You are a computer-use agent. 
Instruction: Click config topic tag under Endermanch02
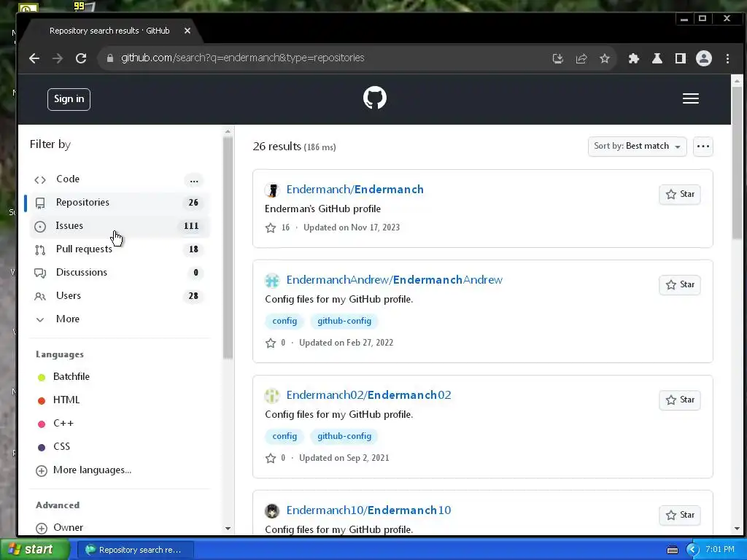(x=285, y=436)
